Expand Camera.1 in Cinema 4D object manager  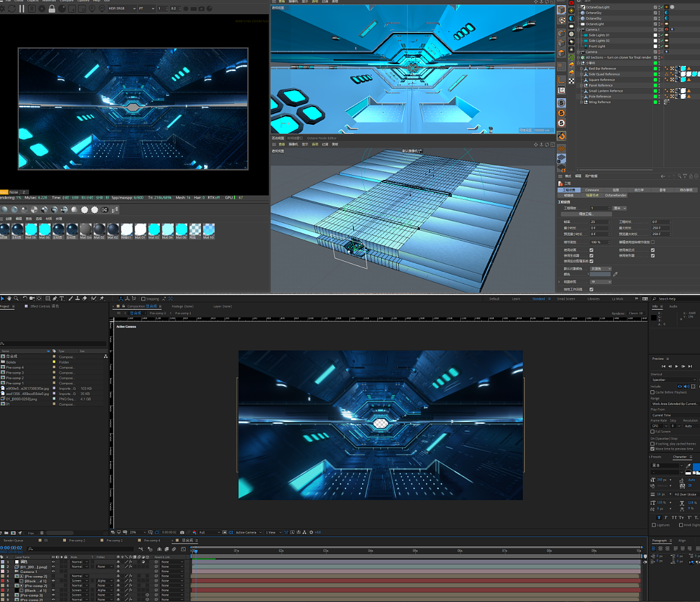tap(578, 29)
